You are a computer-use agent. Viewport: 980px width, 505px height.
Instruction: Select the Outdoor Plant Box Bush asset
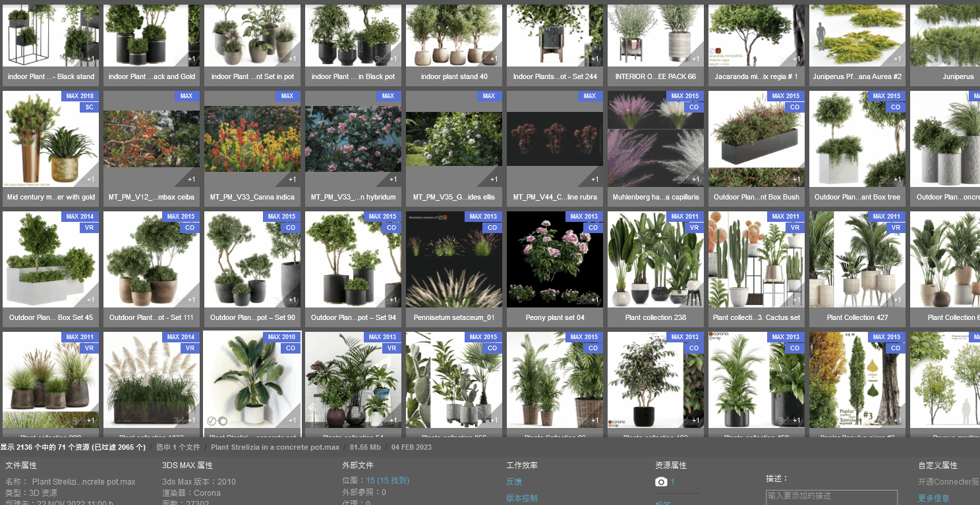[x=756, y=139]
